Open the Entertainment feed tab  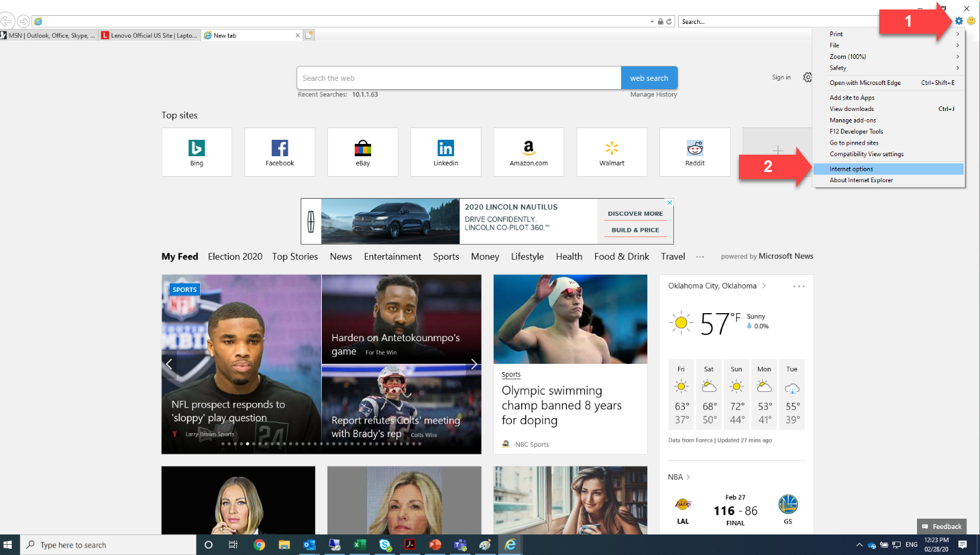(392, 256)
